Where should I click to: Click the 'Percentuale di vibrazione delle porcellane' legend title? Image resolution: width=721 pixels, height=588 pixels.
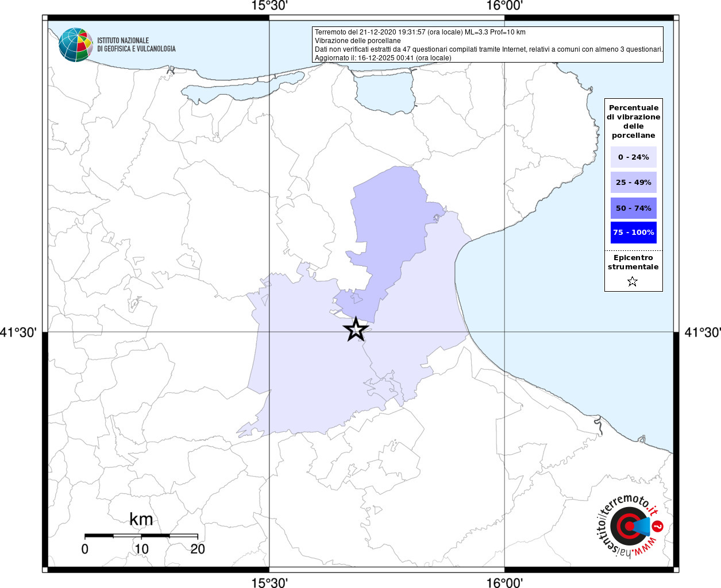pyautogui.click(x=633, y=121)
